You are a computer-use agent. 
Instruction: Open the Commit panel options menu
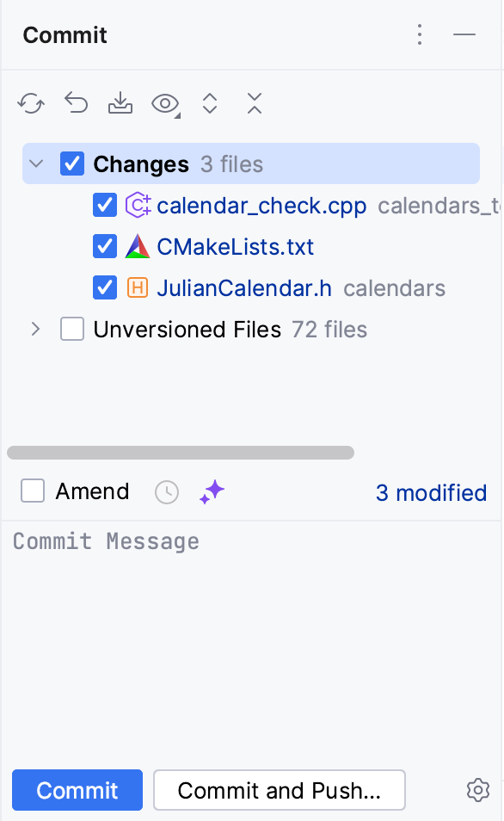(x=420, y=35)
